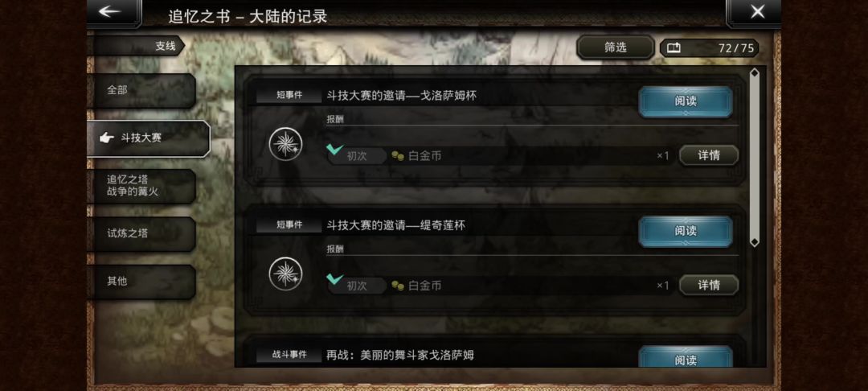Tap the 白金币 coin icon in first reward
The height and width of the screenshot is (391, 868).
398,156
